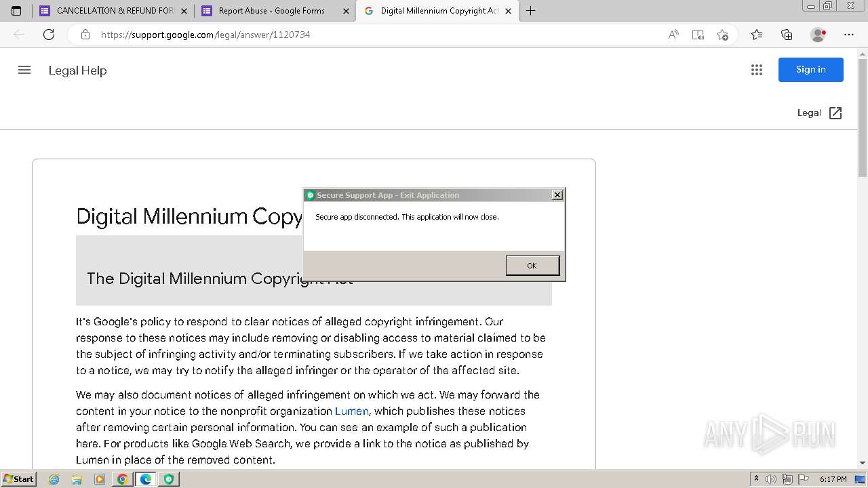
Task: Open a new browser tab
Action: click(531, 11)
